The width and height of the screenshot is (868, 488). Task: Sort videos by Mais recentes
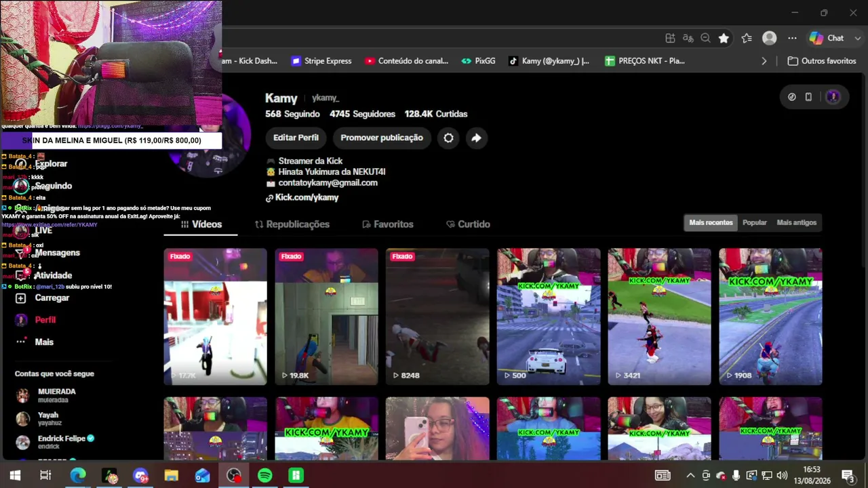tap(711, 222)
